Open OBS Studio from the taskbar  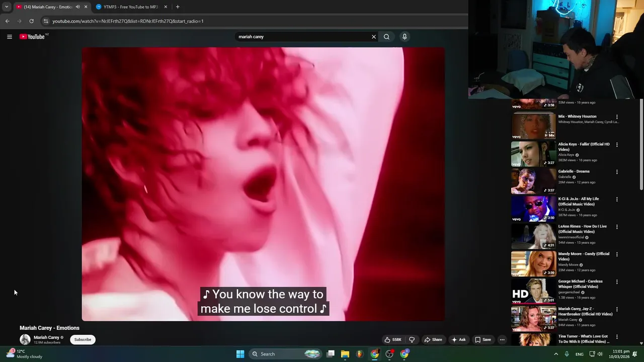coord(389,354)
